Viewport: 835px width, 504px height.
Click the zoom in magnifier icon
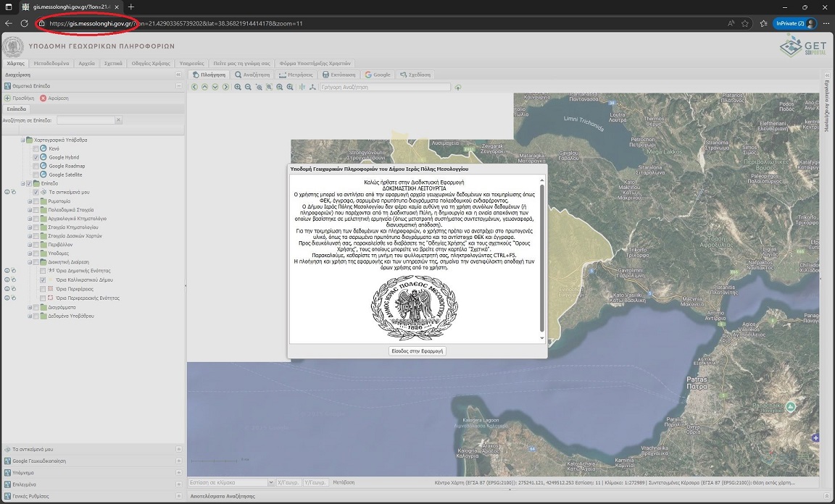(x=238, y=87)
